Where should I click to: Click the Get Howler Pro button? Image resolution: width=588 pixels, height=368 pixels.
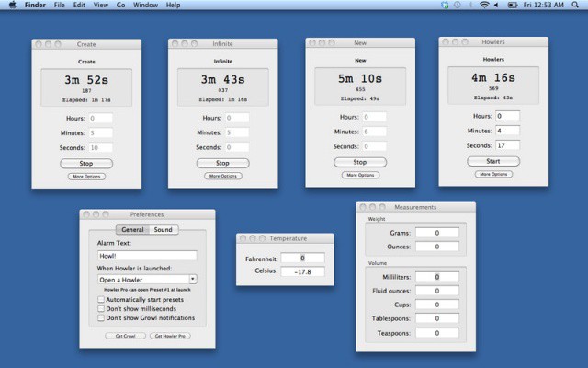(171, 337)
